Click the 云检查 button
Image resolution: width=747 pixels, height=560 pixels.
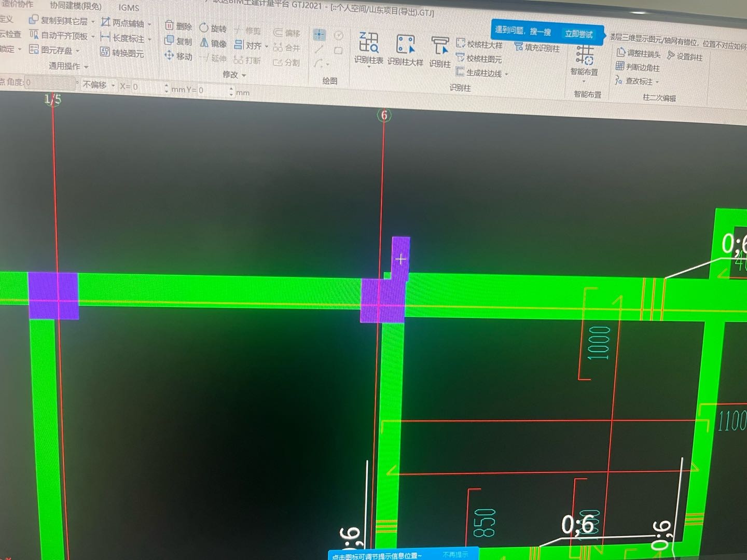pyautogui.click(x=10, y=34)
